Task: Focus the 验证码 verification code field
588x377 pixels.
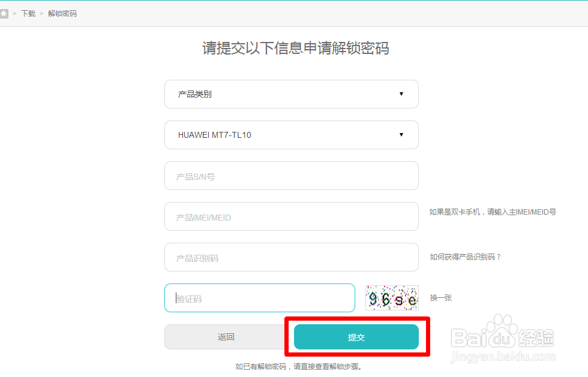Action: pos(259,298)
